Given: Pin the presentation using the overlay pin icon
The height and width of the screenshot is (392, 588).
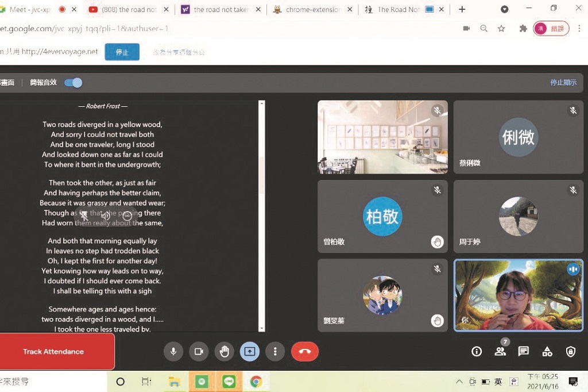Looking at the screenshot, I should click(x=84, y=216).
